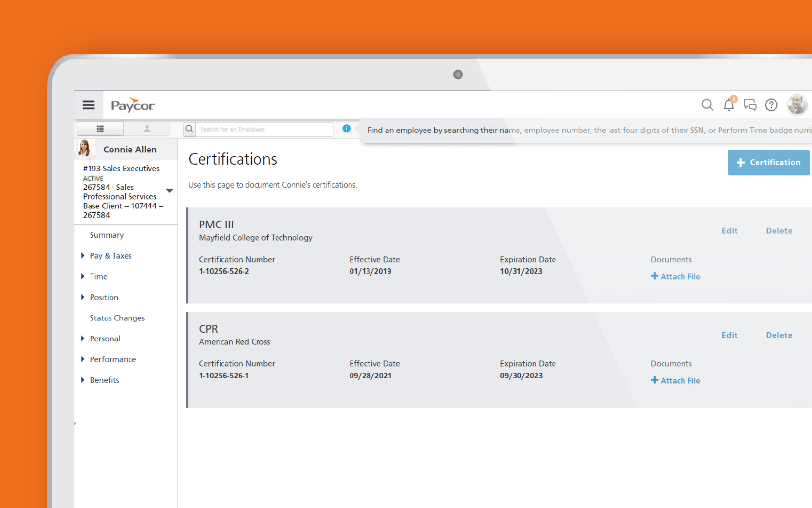Click the blue info icon
Viewport: 812px width, 508px height.
[346, 128]
